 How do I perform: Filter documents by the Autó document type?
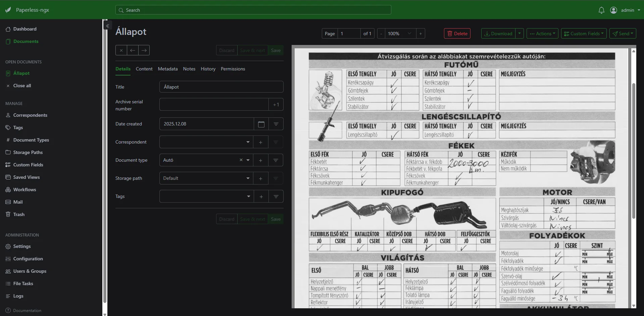coord(276,160)
